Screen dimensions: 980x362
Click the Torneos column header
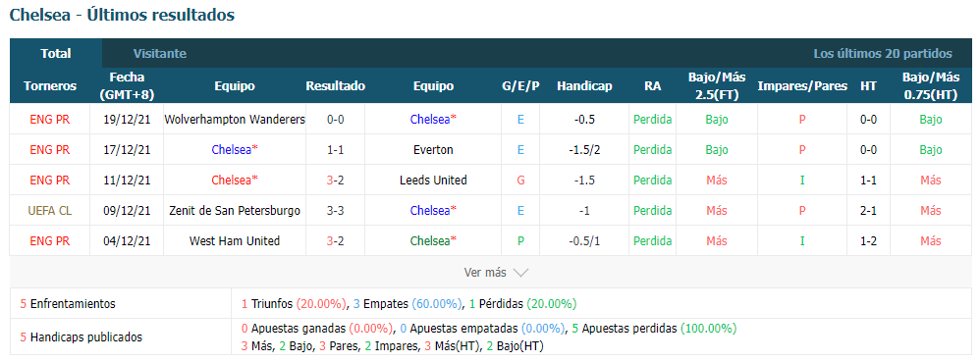50,86
